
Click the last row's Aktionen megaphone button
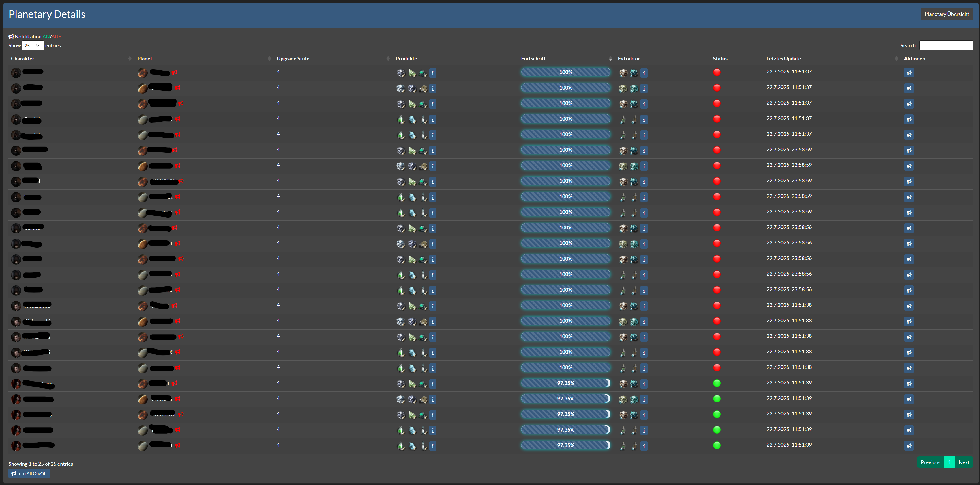tap(909, 445)
